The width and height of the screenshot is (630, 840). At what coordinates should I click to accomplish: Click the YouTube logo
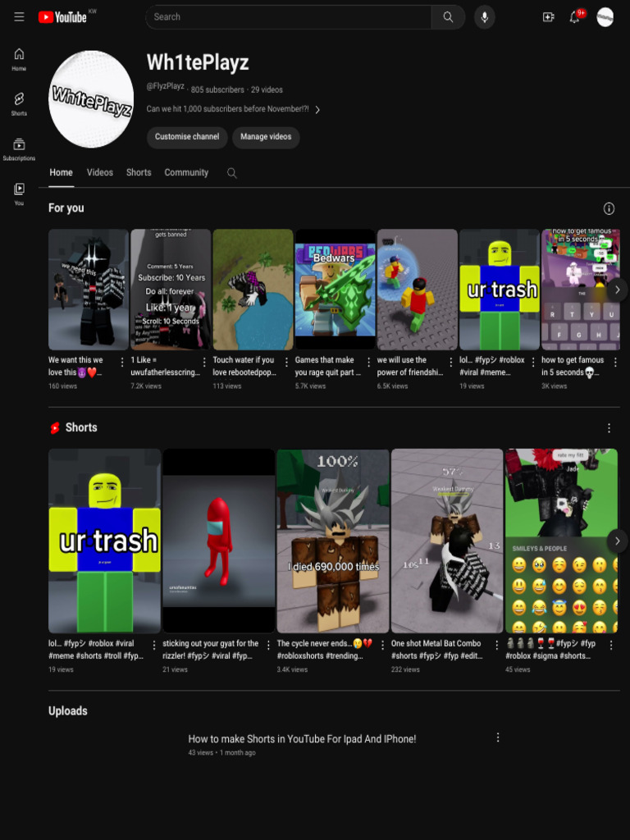(x=62, y=17)
